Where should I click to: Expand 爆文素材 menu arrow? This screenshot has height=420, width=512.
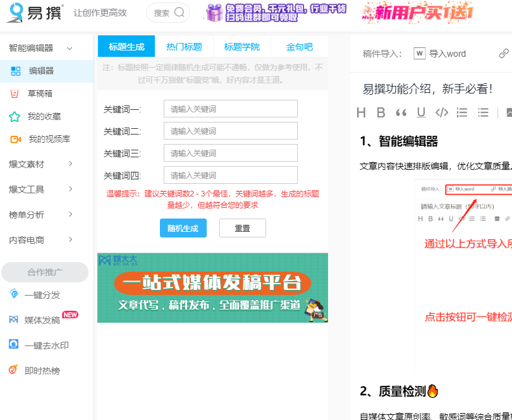(71, 164)
